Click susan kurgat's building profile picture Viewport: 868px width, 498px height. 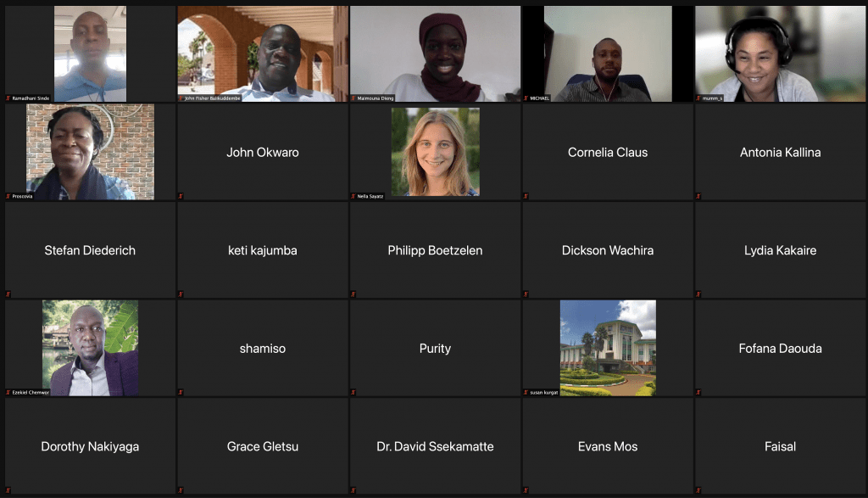pyautogui.click(x=608, y=348)
